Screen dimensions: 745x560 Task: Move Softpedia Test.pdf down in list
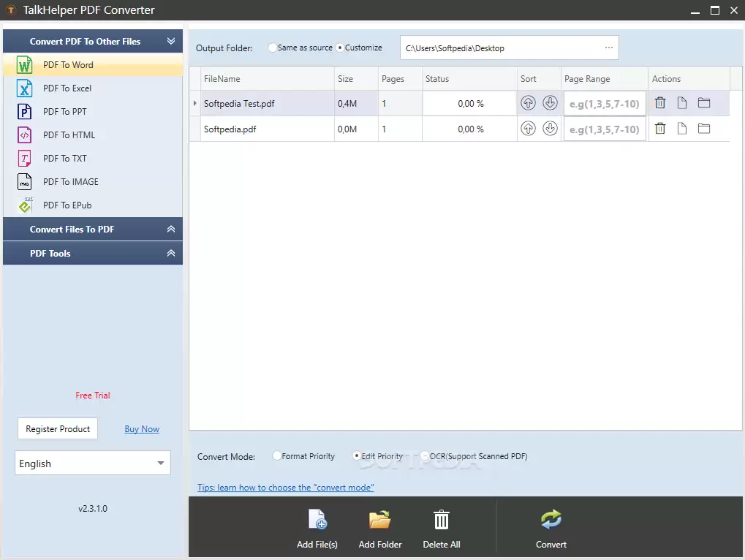tap(550, 103)
